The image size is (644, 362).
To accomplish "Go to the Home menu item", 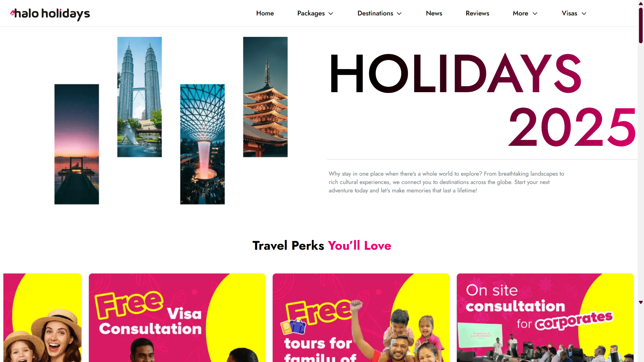I will point(265,13).
